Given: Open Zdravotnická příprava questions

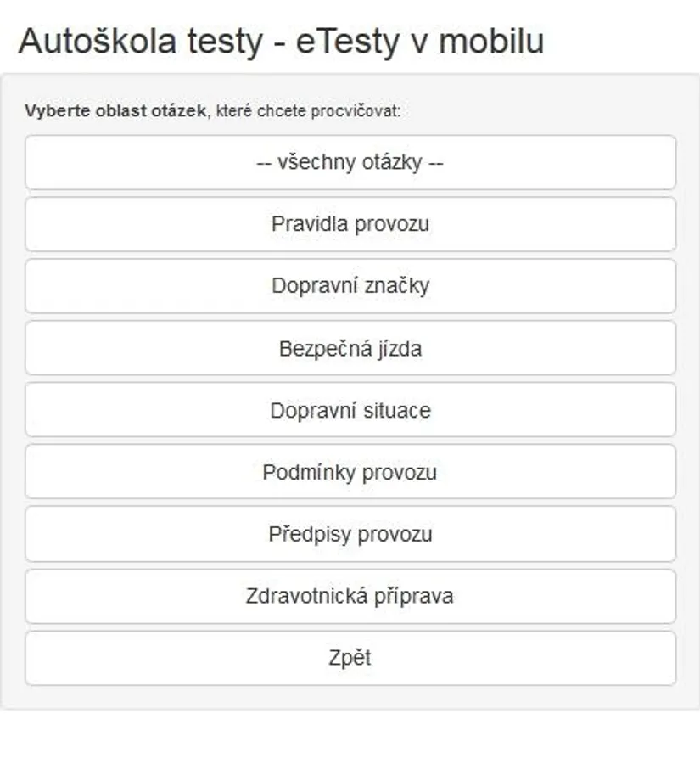Looking at the screenshot, I should click(350, 597).
